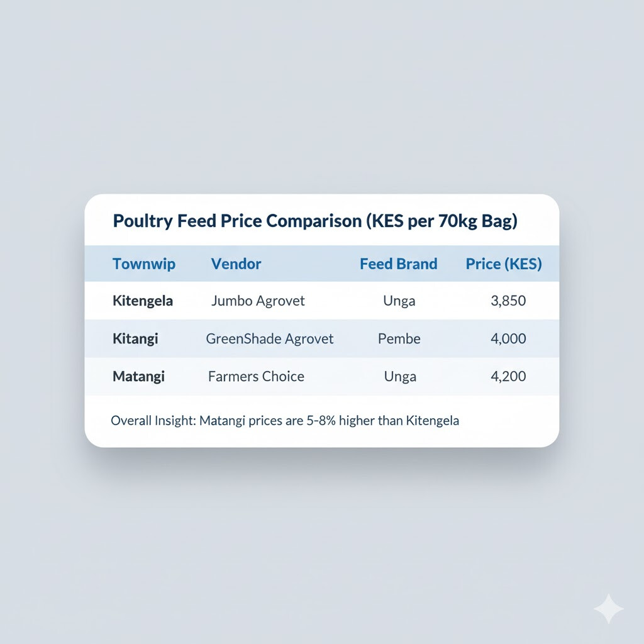Select the Feed Brand column header
The image size is (644, 644).
coord(398,264)
